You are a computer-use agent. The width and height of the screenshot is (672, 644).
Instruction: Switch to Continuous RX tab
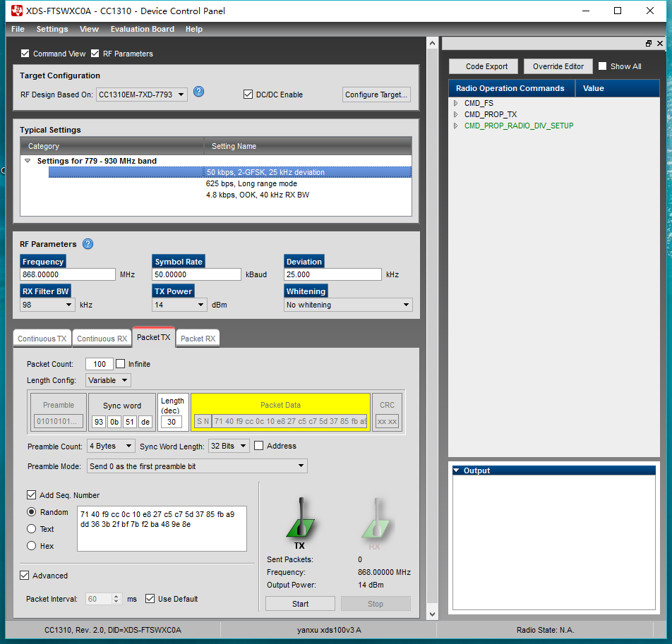(x=102, y=339)
